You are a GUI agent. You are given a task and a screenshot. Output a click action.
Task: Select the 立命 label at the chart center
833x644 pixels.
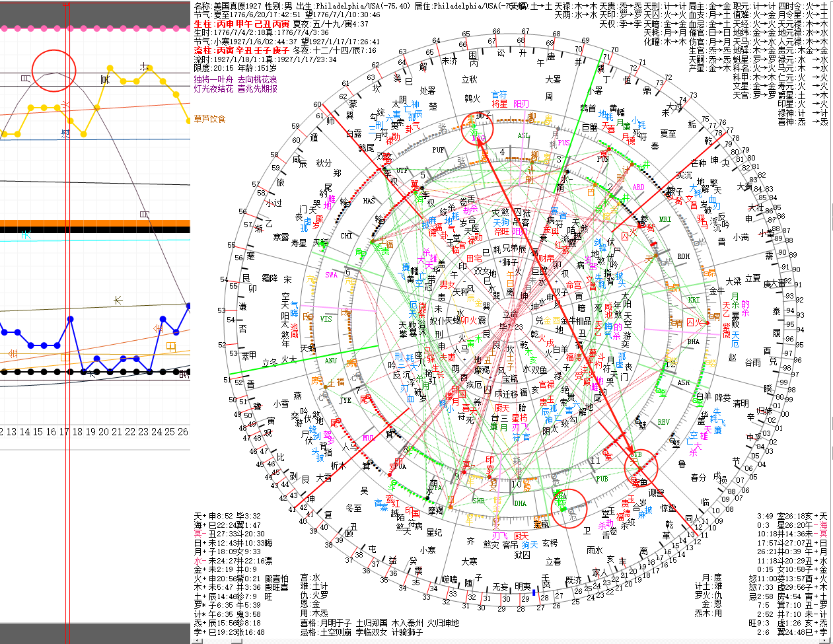tap(510, 315)
